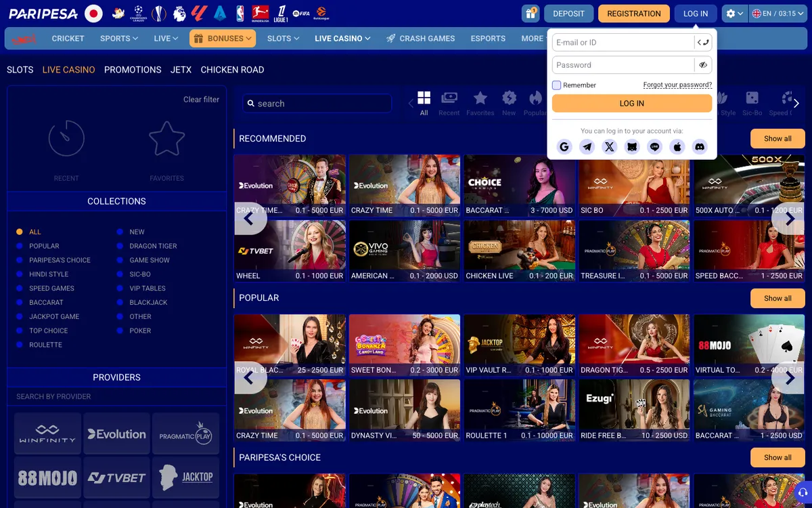The image size is (812, 508).
Task: Expand the LIVE dropdown menu
Action: (x=166, y=39)
